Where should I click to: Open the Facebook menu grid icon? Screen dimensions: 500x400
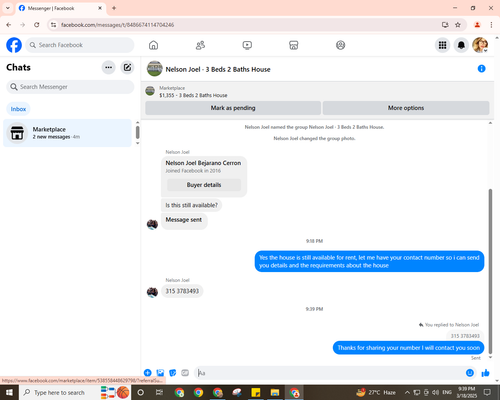pos(442,45)
